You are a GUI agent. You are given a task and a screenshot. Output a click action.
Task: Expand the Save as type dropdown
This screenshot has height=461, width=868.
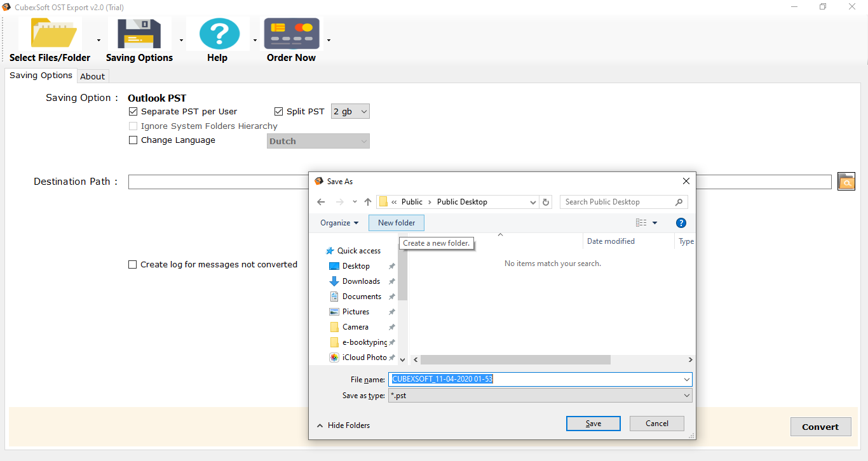click(686, 396)
